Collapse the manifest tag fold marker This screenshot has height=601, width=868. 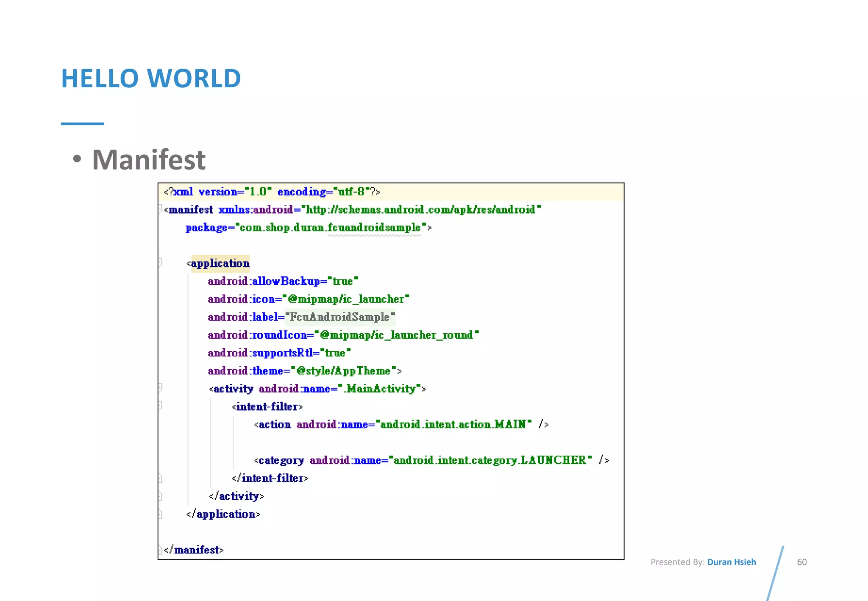pyautogui.click(x=160, y=209)
